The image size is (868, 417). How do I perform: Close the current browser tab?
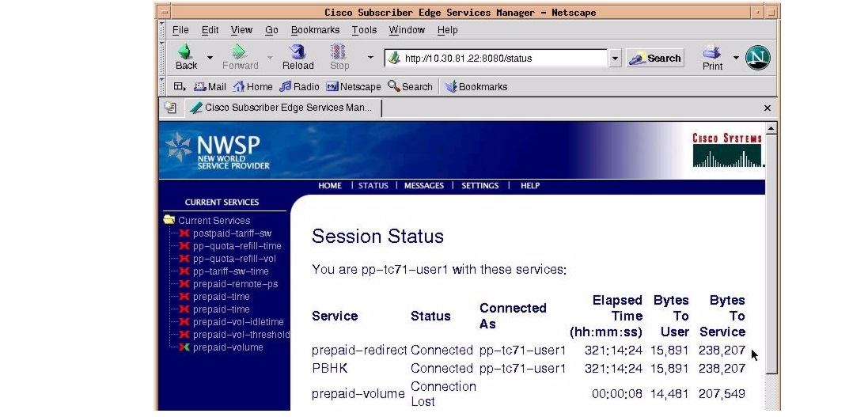768,108
